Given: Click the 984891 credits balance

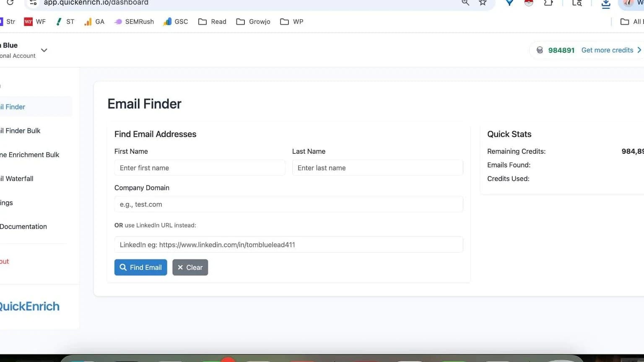Looking at the screenshot, I should coord(561,50).
